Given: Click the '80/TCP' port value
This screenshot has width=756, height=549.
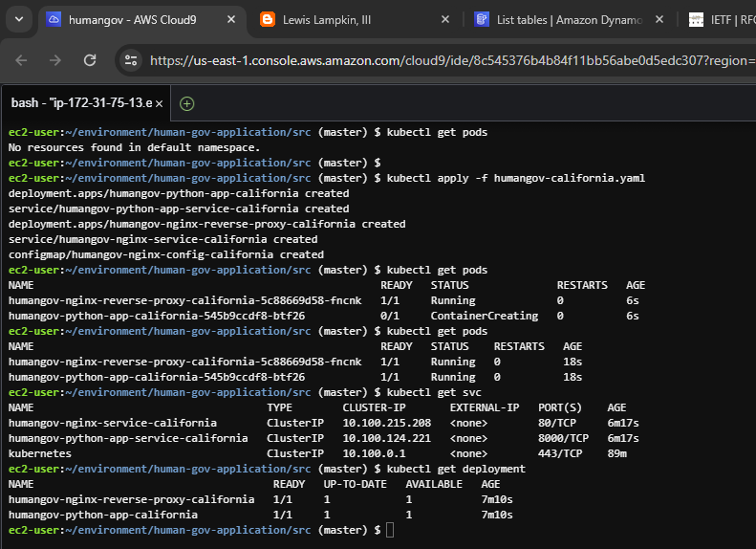Looking at the screenshot, I should pos(557,423).
